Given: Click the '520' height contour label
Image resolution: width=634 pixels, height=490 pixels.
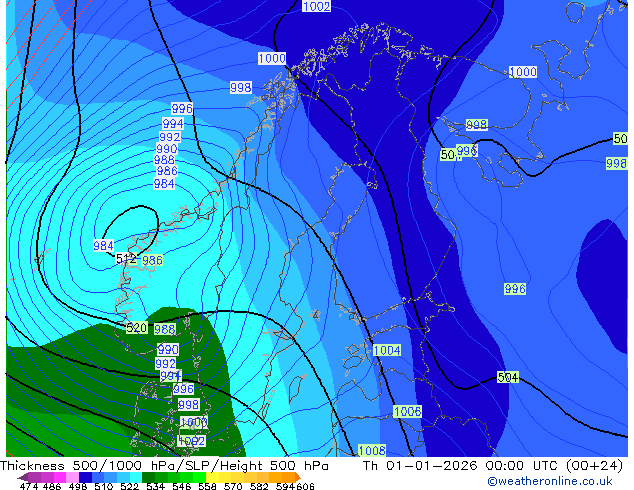Looking at the screenshot, I should pyautogui.click(x=136, y=327).
